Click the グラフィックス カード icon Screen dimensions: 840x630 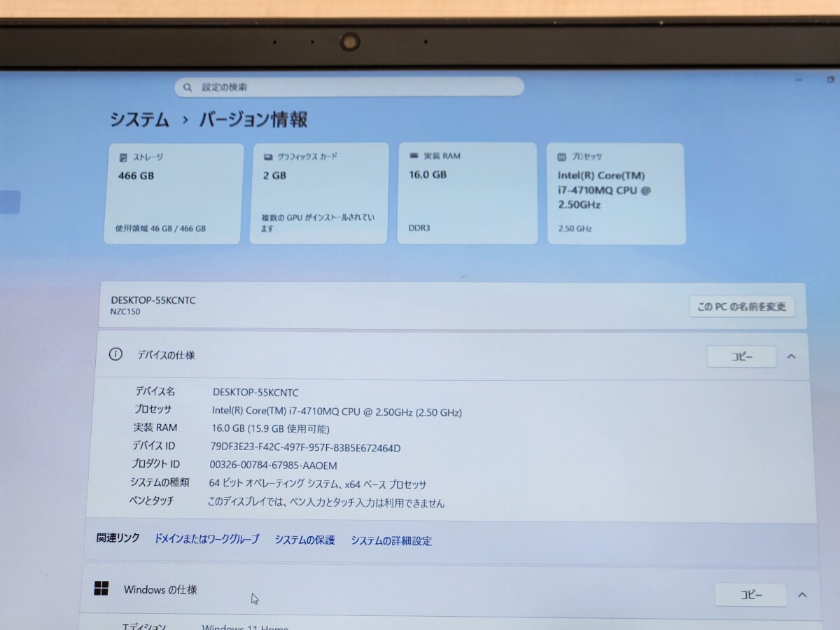[267, 157]
